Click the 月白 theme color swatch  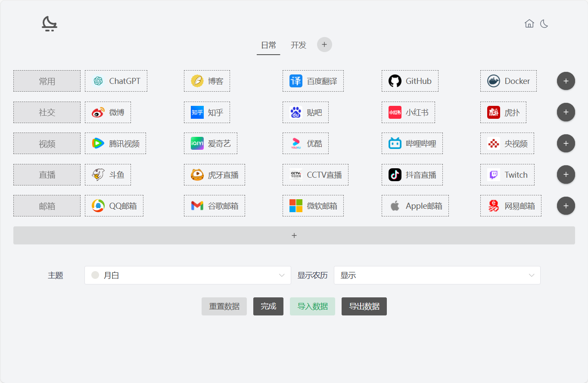95,275
